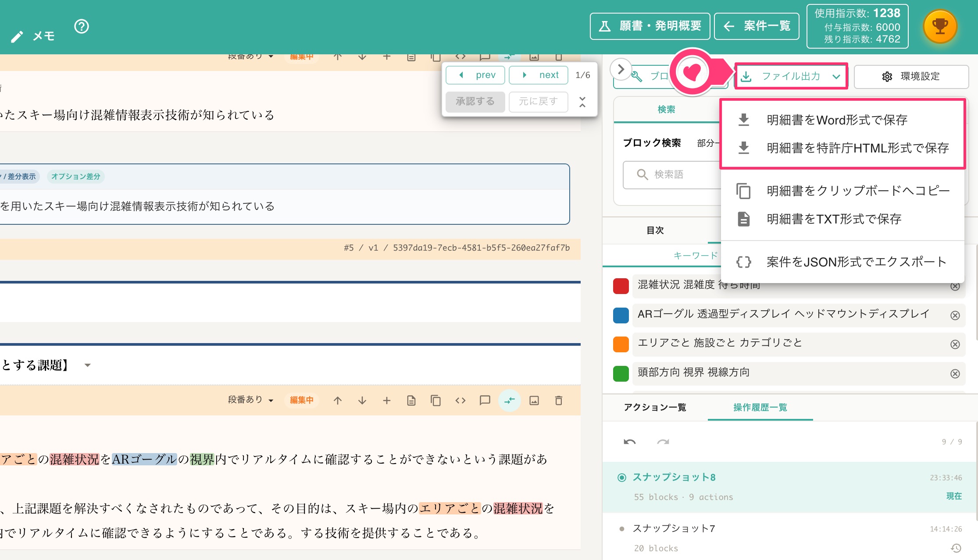Viewport: 978px width, 560px height.
Task: Click the ブロック検索 label
Action: tap(652, 143)
